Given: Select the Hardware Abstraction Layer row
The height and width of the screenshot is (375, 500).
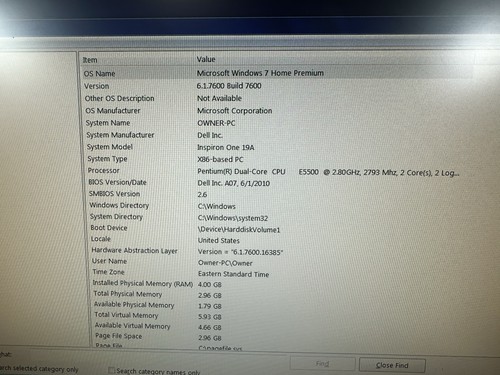Looking at the screenshot, I should tap(134, 250).
